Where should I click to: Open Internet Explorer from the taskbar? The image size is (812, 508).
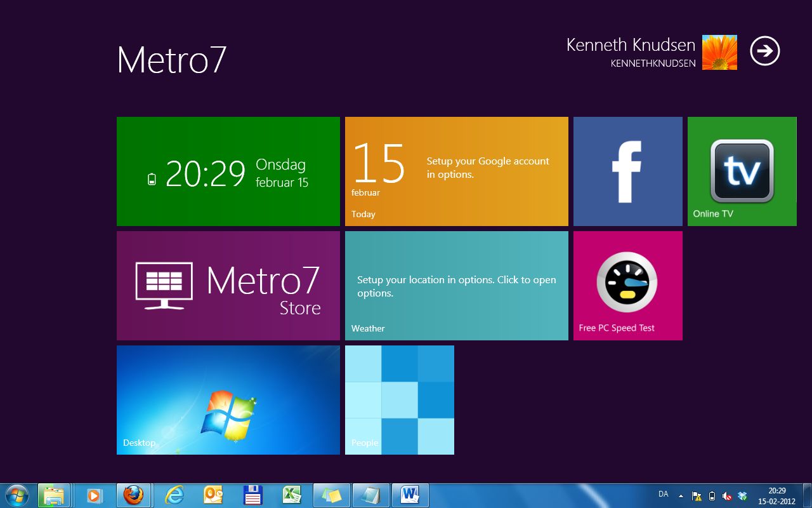174,495
